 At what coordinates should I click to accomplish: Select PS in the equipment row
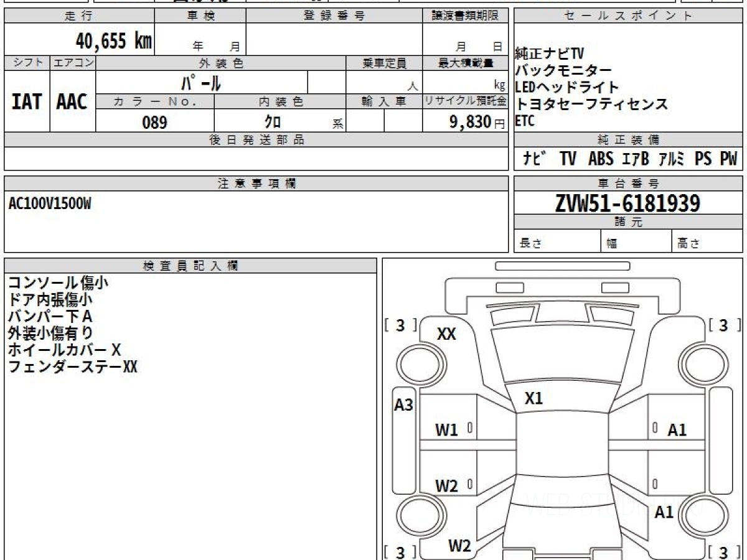pyautogui.click(x=703, y=159)
